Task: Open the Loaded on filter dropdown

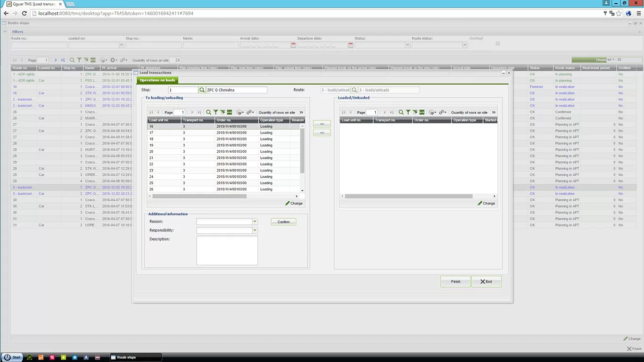Action: 122,45
